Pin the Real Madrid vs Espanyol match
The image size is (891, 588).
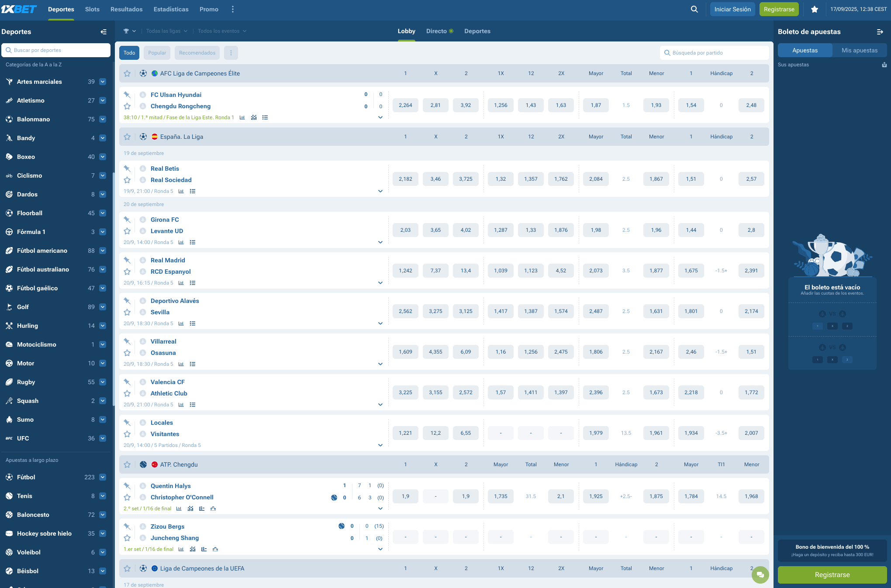tap(127, 260)
